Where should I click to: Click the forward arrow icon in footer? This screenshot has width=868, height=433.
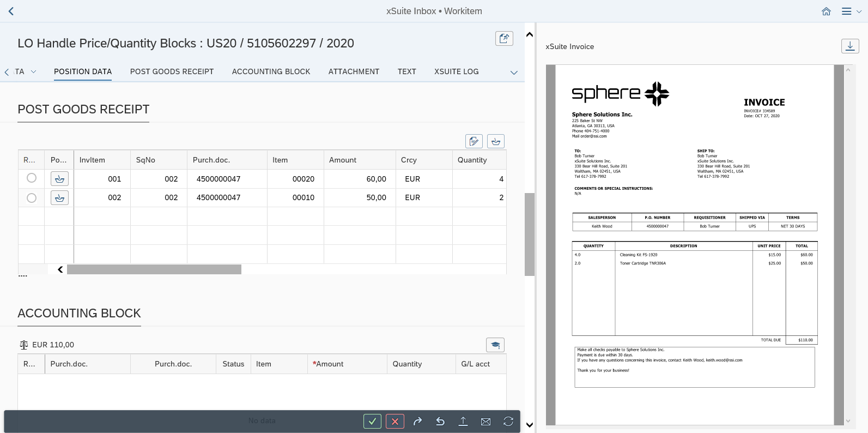pyautogui.click(x=417, y=421)
